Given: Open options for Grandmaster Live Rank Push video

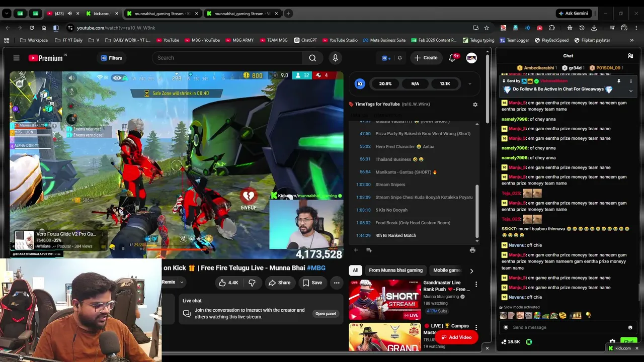Looking at the screenshot, I should pos(476,284).
